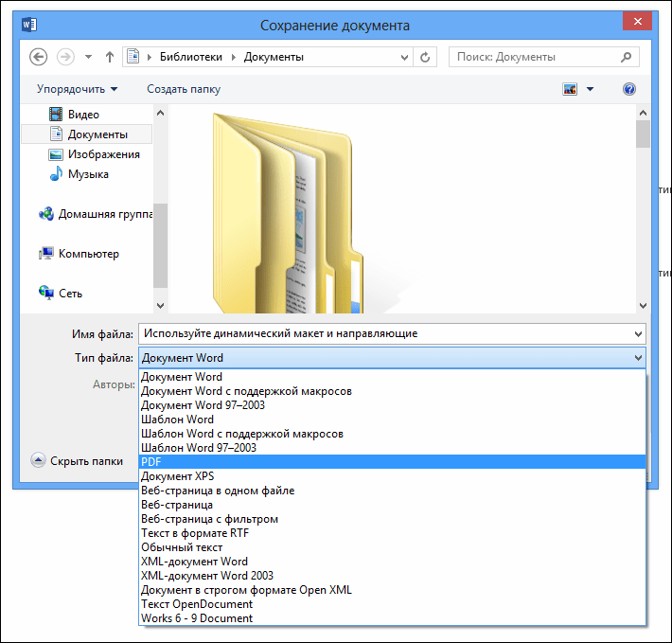Choose Веб-страница с фильтром

392,519
